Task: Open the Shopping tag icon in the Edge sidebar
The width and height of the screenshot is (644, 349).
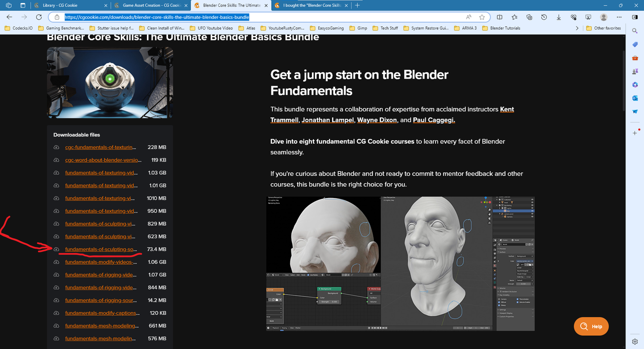Action: (635, 45)
